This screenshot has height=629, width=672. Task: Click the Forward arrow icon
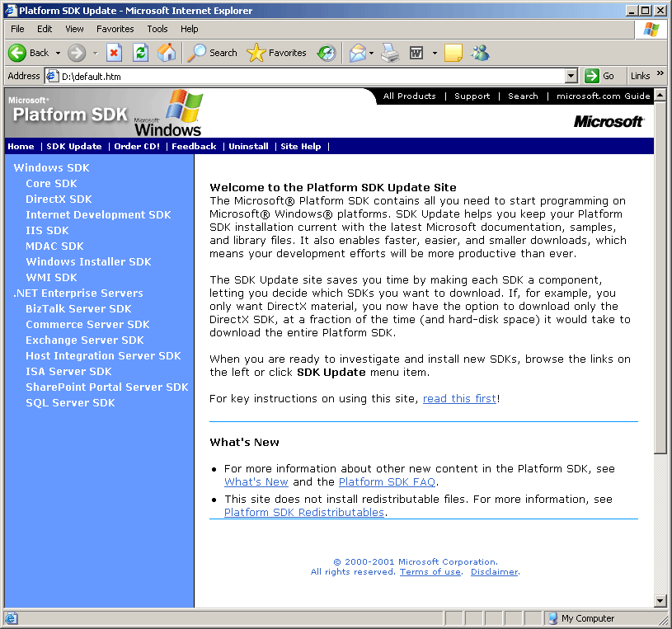coord(77,53)
